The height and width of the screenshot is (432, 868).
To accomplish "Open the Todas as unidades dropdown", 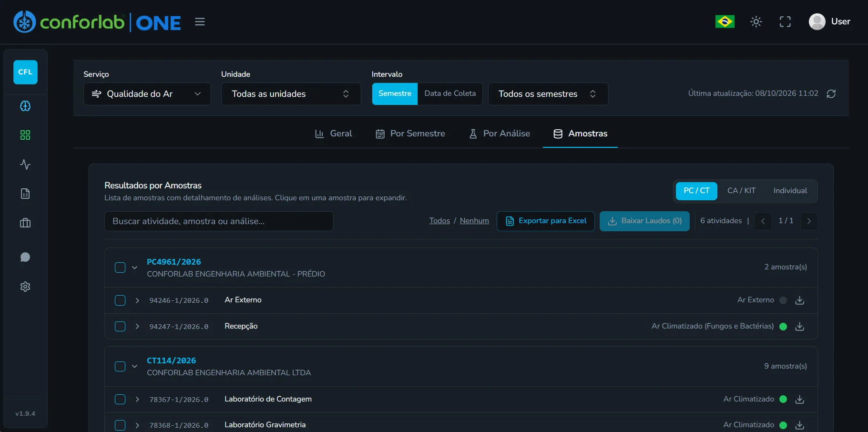I will pos(291,94).
